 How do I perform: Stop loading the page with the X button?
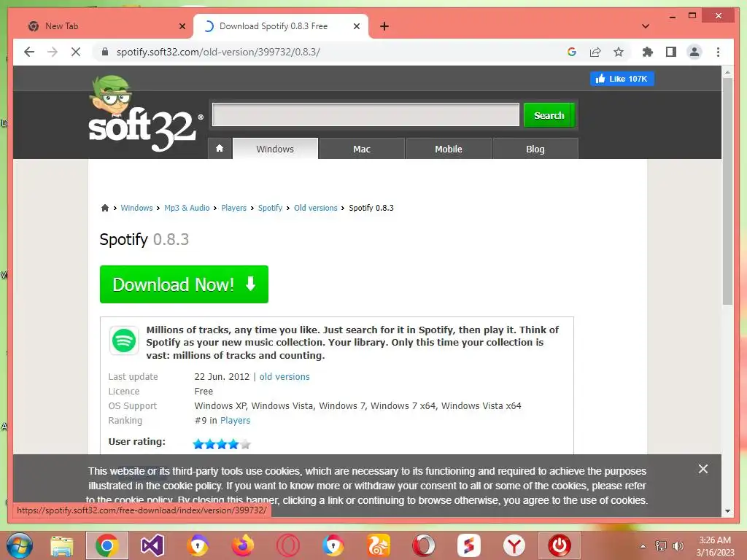(x=76, y=52)
